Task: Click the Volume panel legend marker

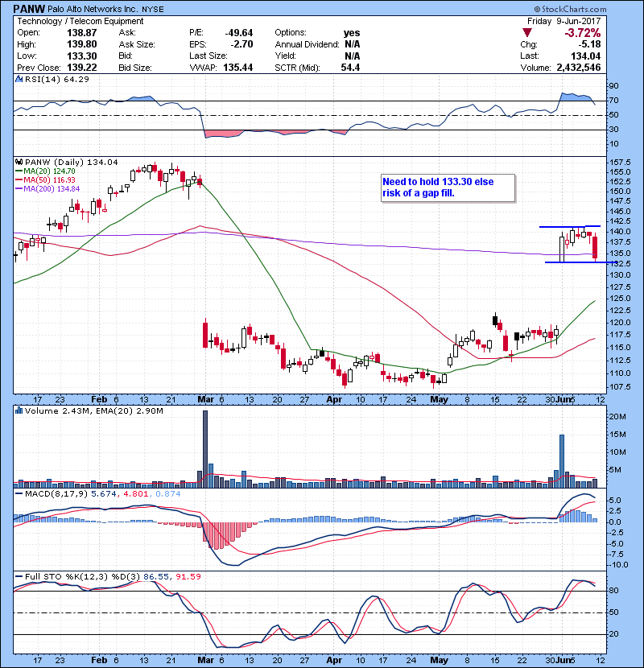Action: pyautogui.click(x=18, y=411)
